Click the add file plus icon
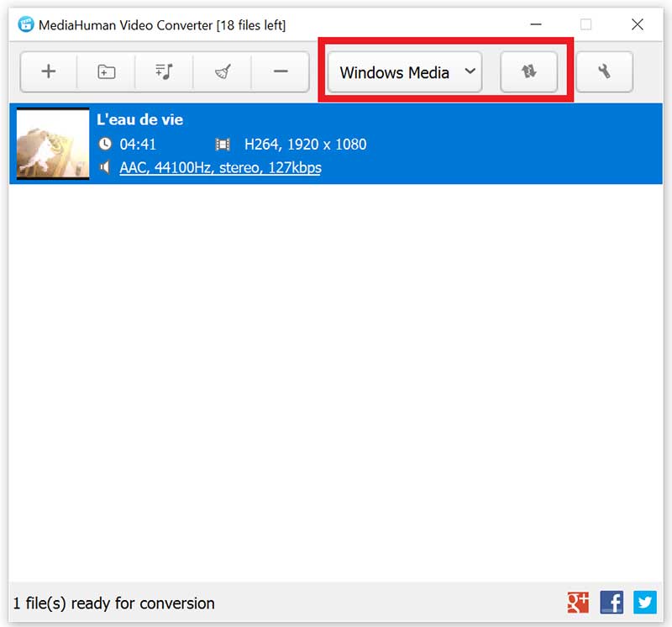 click(x=48, y=72)
